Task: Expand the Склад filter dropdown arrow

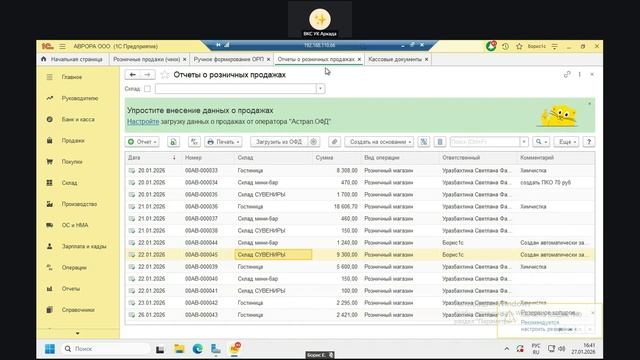Action: pos(320,89)
